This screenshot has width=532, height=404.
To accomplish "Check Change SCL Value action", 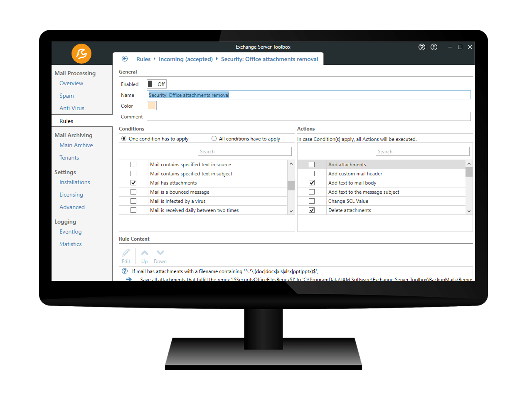I will click(312, 201).
